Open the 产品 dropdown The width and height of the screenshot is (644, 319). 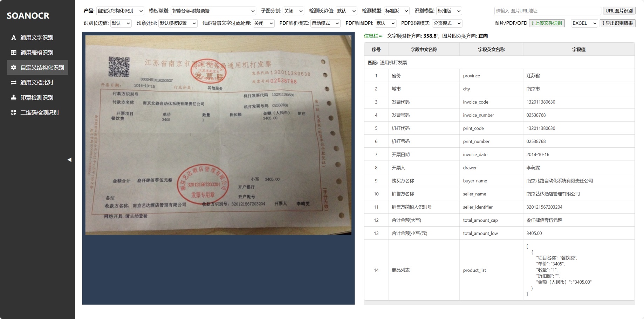click(120, 11)
